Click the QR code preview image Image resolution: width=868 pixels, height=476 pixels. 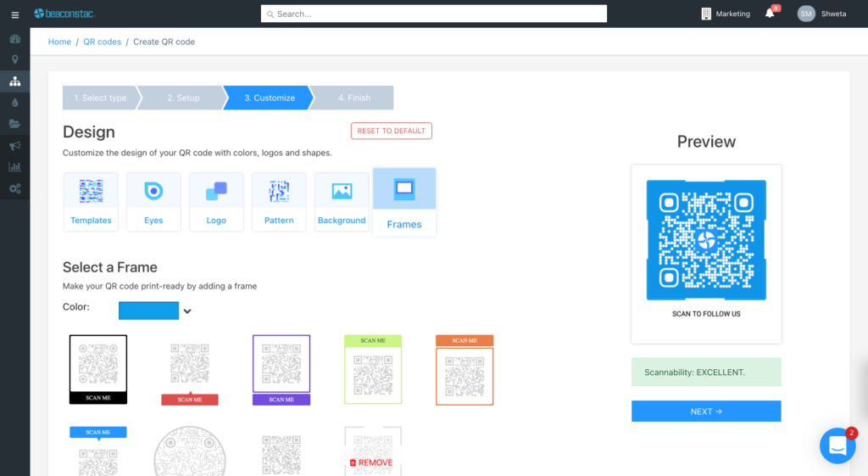click(706, 240)
